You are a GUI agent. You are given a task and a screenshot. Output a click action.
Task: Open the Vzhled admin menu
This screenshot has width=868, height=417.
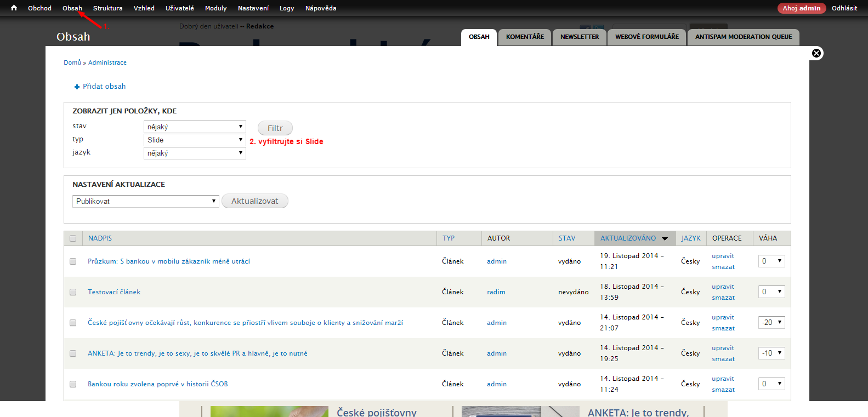pyautogui.click(x=144, y=8)
